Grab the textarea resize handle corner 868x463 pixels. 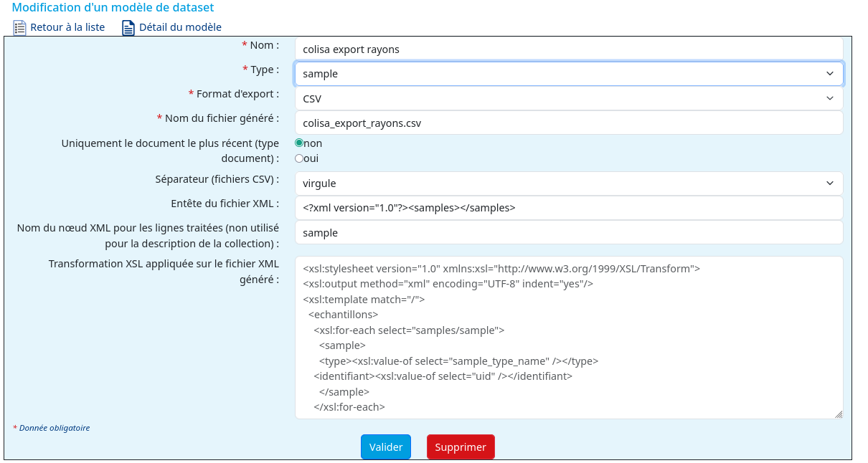pyautogui.click(x=839, y=414)
